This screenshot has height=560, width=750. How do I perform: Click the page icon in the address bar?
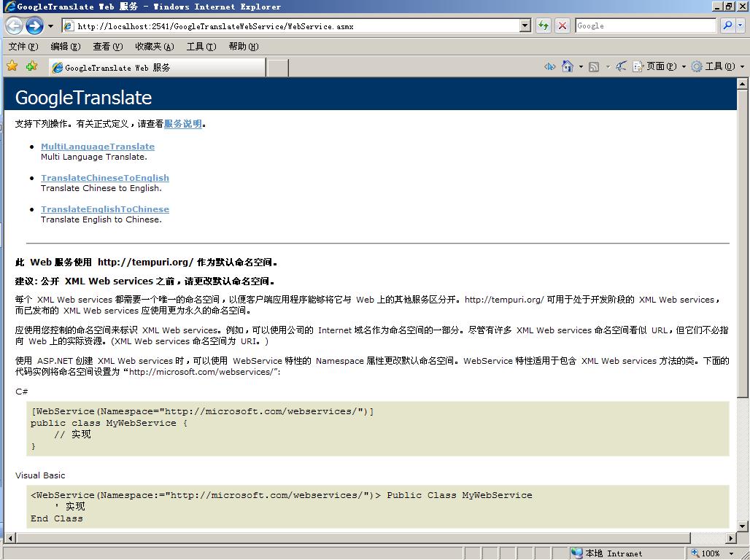tap(69, 26)
